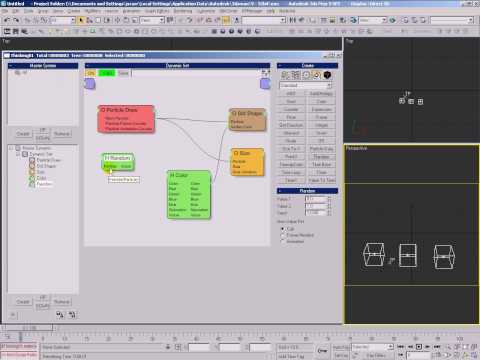Collapse the Dynamic Set tree node
This screenshot has width=480, height=360.
18,154
